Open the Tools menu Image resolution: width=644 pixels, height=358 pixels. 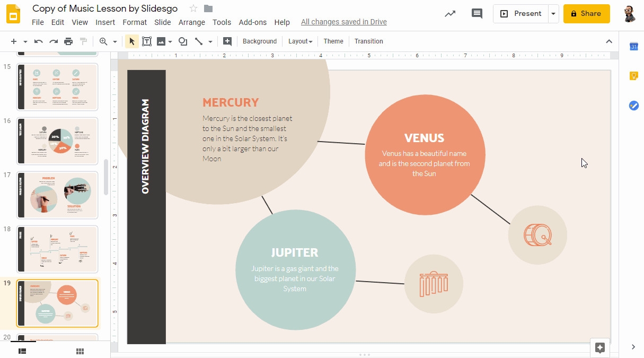222,22
